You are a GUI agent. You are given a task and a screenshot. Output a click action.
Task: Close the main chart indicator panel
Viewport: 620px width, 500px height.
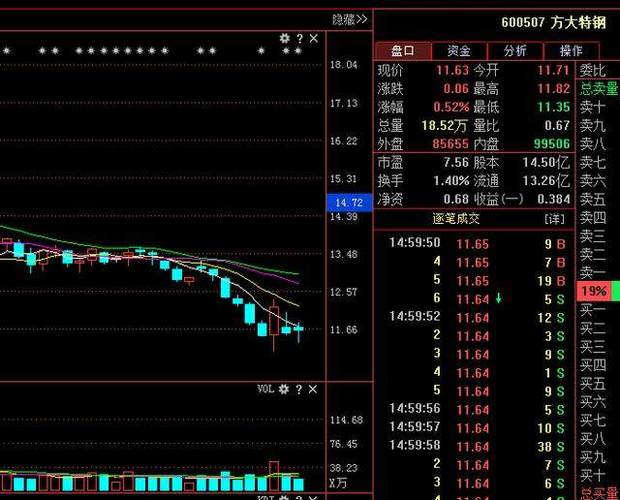pyautogui.click(x=314, y=38)
